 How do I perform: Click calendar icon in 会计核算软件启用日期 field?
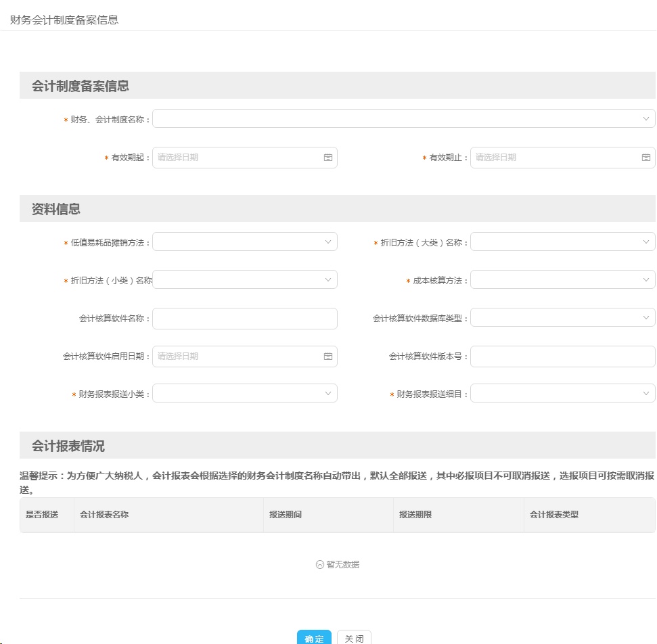pos(328,356)
